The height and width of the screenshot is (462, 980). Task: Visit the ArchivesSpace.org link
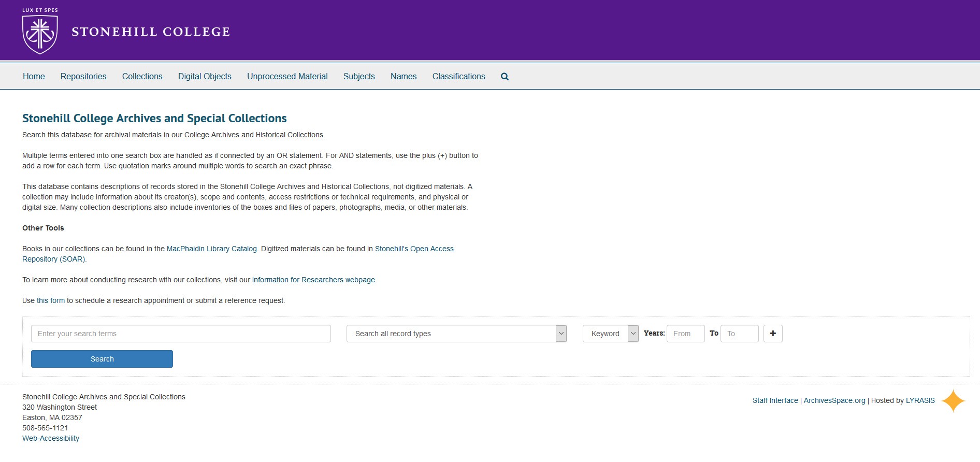[x=834, y=400]
